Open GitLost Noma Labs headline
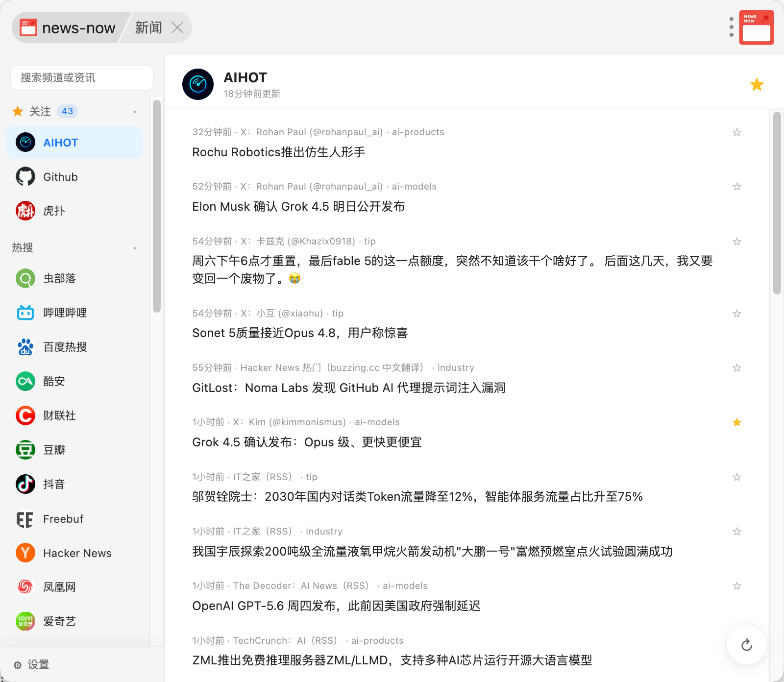784x682 pixels. point(349,388)
